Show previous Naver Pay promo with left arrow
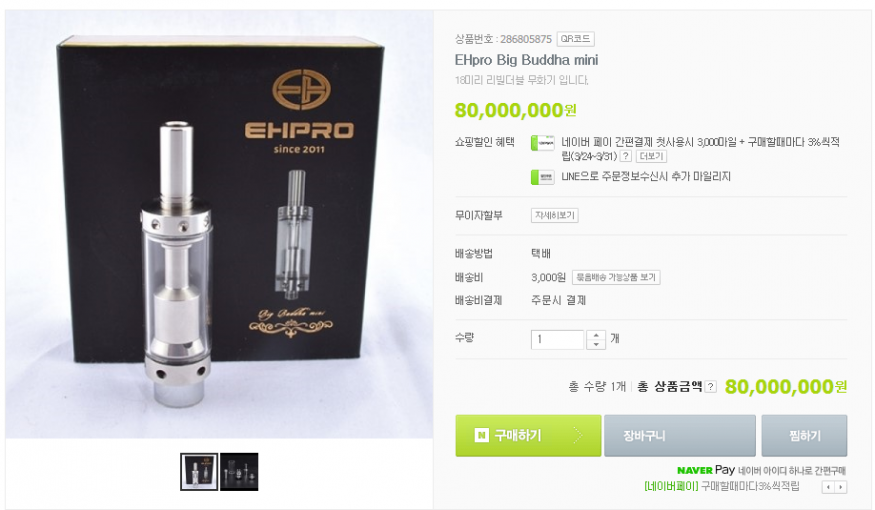Screen dimensions: 875x510 click(x=828, y=487)
